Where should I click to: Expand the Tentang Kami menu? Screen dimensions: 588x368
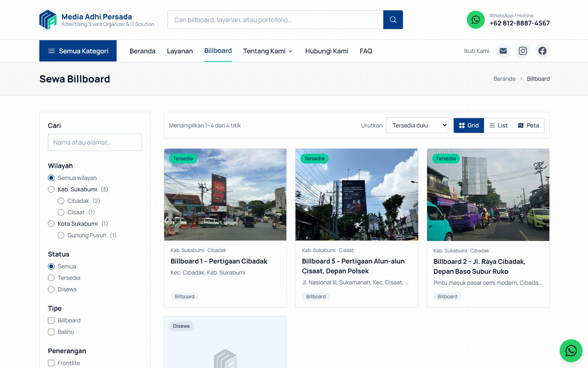tap(268, 51)
